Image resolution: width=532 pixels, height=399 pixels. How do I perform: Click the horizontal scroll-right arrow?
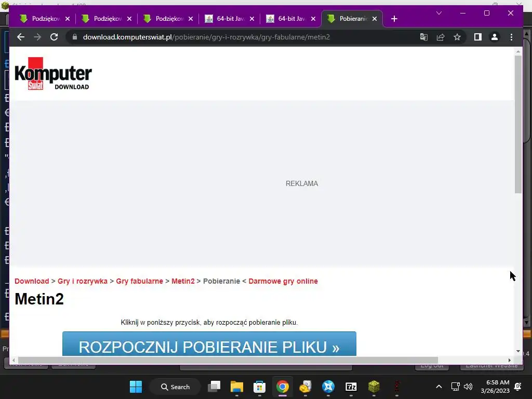(509, 360)
